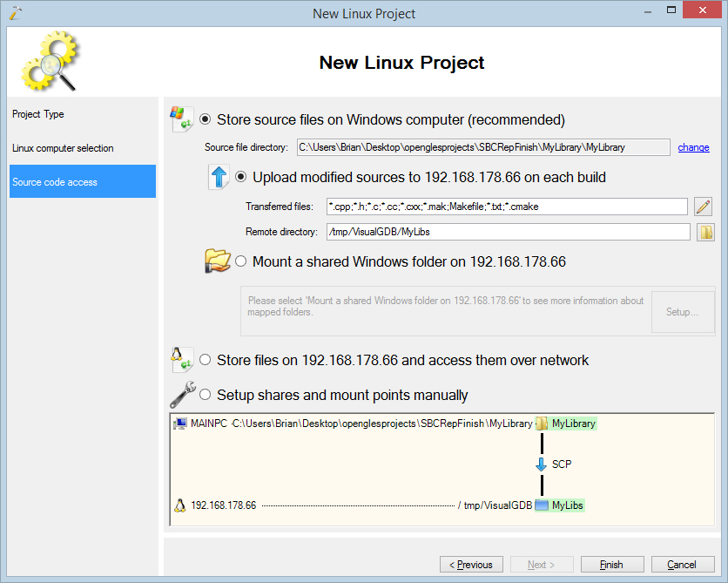Viewport: 728px width, 583px height.
Task: Minimize the New Linux Project window
Action: [x=648, y=11]
